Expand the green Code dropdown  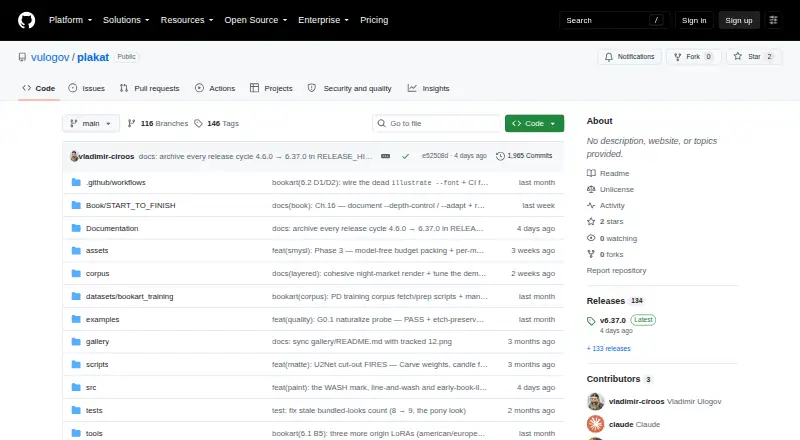tap(534, 124)
